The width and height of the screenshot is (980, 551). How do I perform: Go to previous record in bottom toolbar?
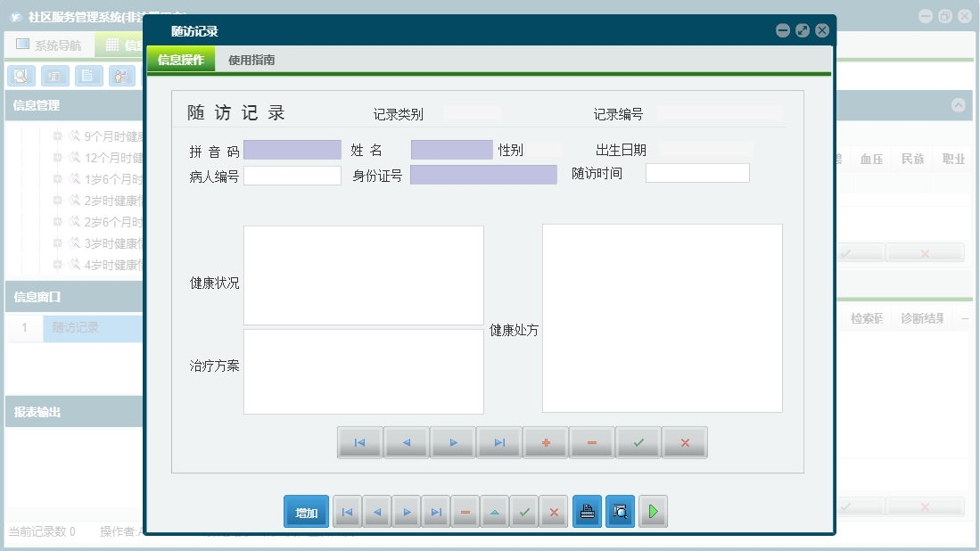(x=377, y=513)
